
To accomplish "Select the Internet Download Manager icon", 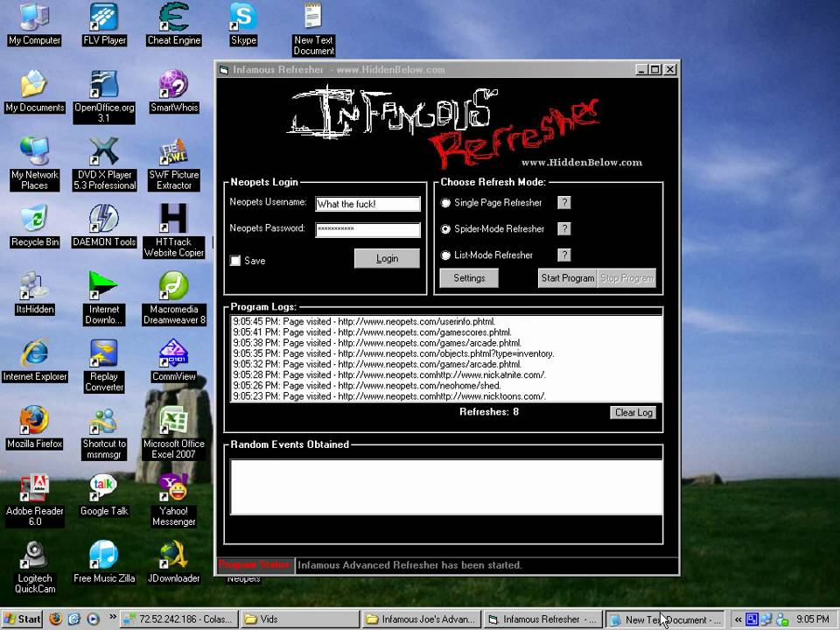I will [x=104, y=298].
